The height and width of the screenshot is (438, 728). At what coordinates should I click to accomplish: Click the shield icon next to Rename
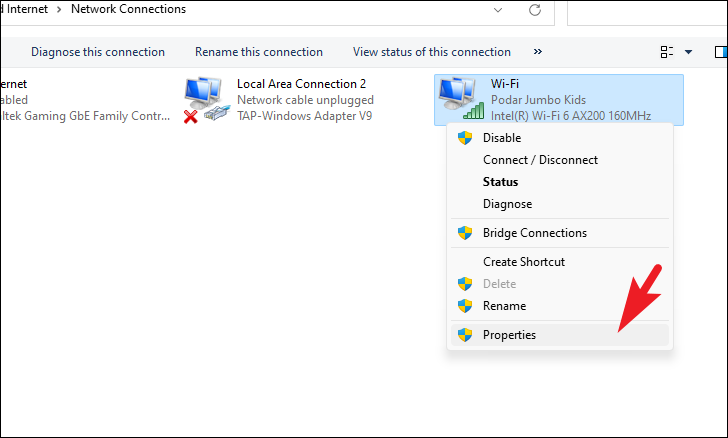[x=465, y=306]
